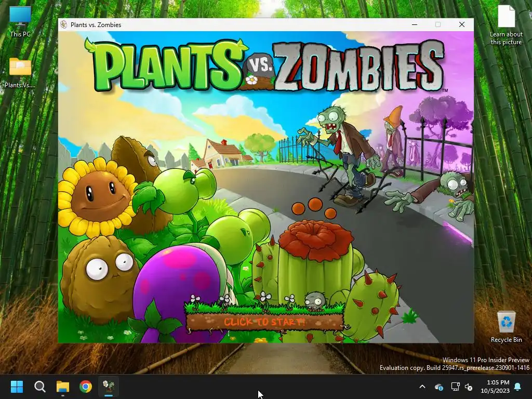Select the This PC desktop icon
The image size is (532, 399).
20,21
